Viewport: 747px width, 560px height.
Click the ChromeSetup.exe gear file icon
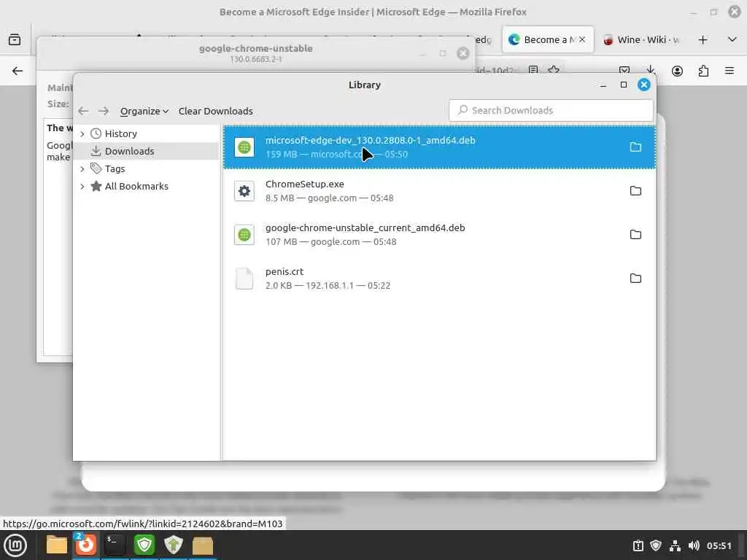(x=244, y=191)
